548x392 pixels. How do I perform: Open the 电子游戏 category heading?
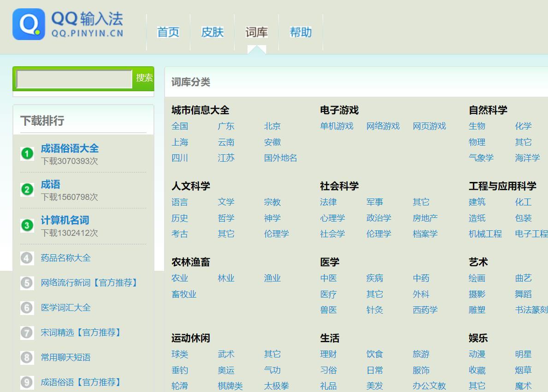pos(339,111)
